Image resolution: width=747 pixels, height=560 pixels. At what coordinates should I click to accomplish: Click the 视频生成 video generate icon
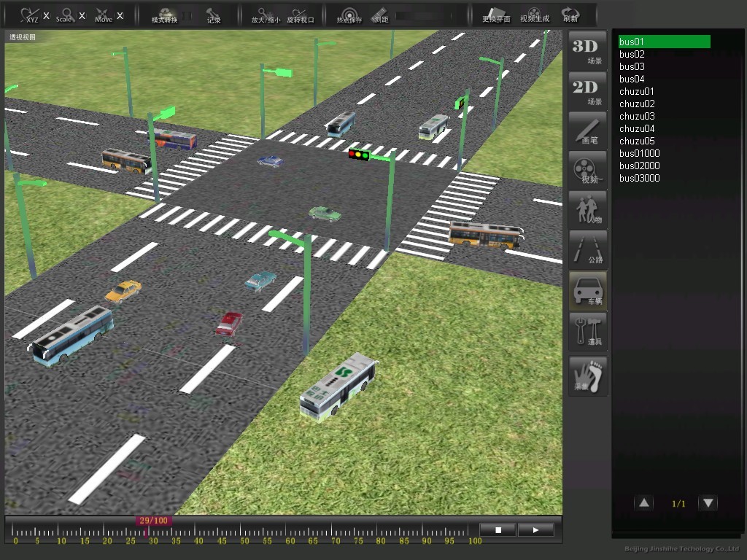coord(535,16)
